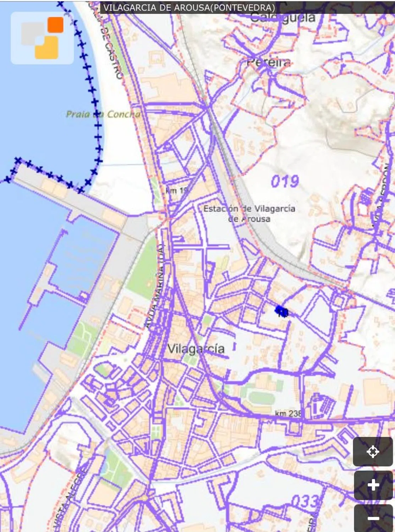Select the polygon number 019

pyautogui.click(x=285, y=182)
